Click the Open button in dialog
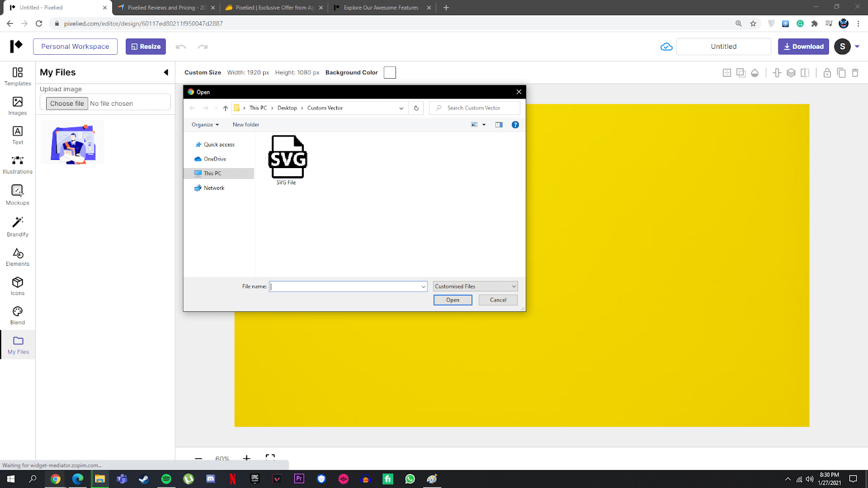Viewport: 868px width, 488px height. tap(452, 300)
